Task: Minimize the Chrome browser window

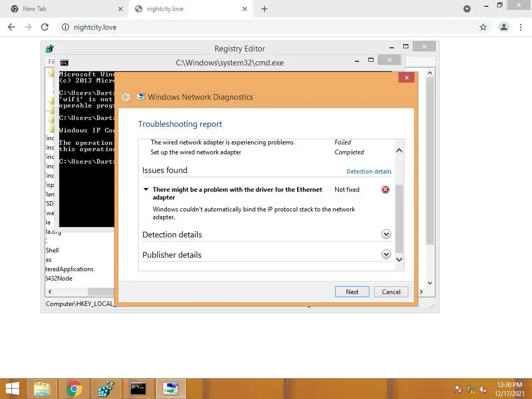Action: point(486,6)
